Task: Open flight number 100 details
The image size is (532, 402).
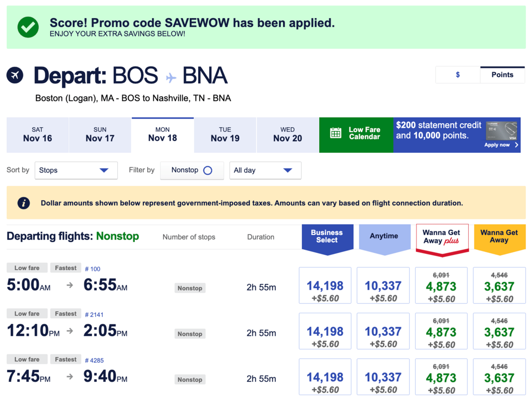Action: tap(93, 269)
